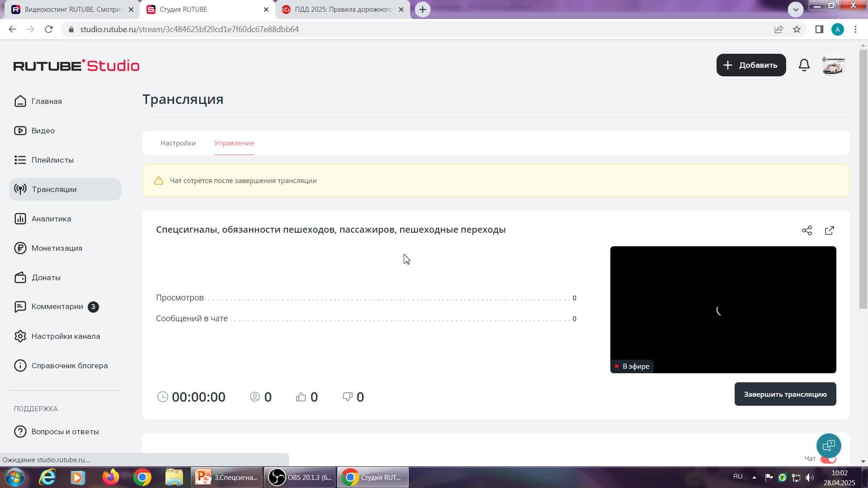Select the Управление tab
This screenshot has width=868, height=488.
click(x=234, y=143)
